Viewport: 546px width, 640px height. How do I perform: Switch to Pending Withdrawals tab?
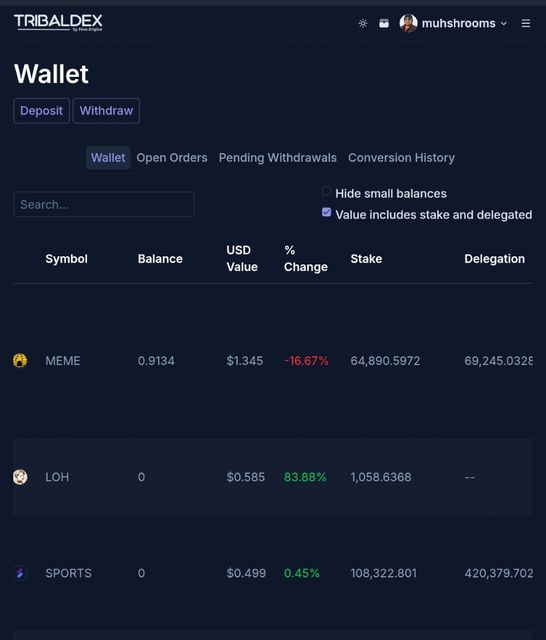277,158
